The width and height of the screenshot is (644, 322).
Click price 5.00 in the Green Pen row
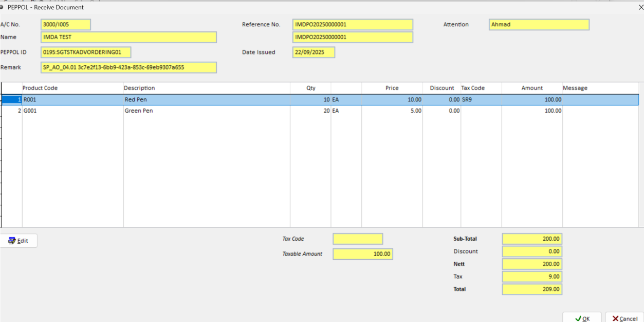click(x=392, y=111)
